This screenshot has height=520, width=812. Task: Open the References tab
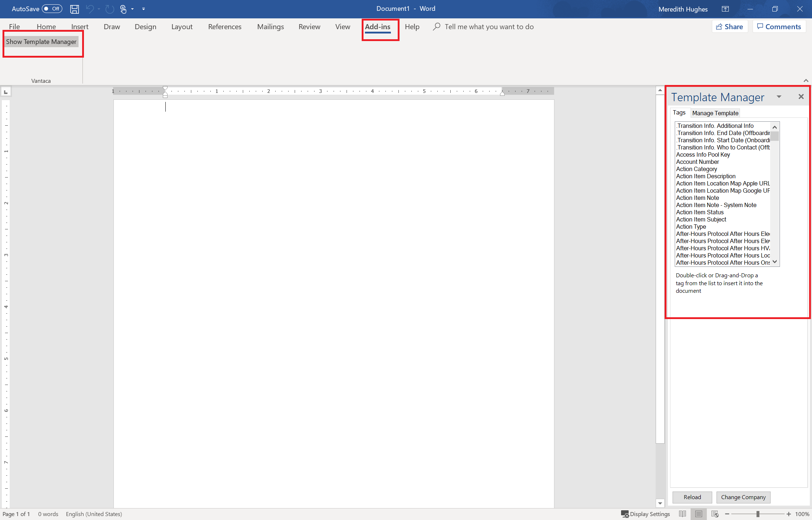point(225,27)
